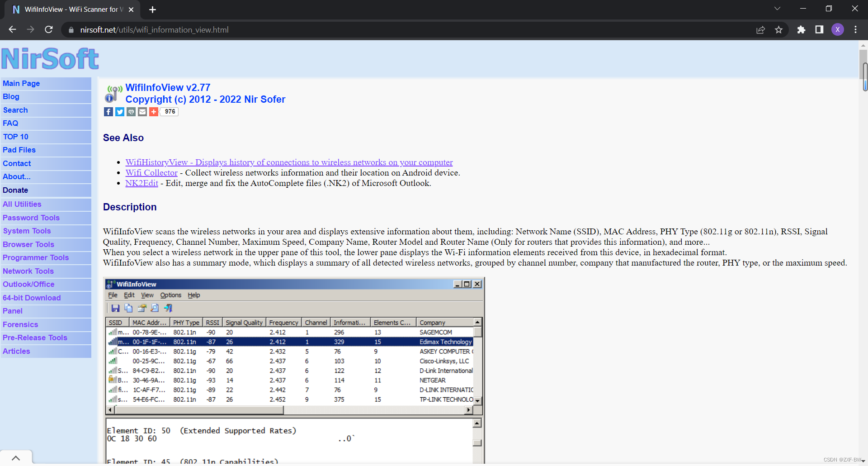Click the scroll-up arrow of page scrollbar
The image size is (868, 466).
point(863,45)
